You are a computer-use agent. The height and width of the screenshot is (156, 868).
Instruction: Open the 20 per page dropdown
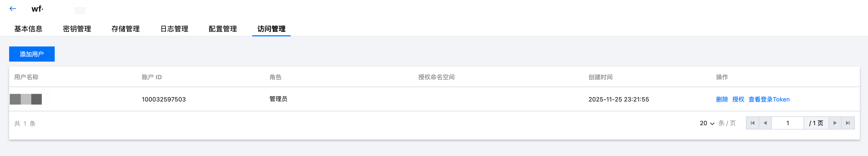tap(707, 123)
